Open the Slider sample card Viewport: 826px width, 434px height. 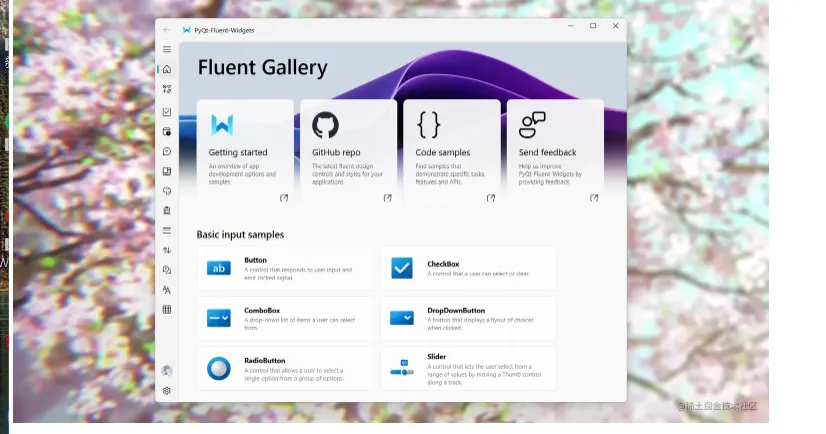[468, 369]
